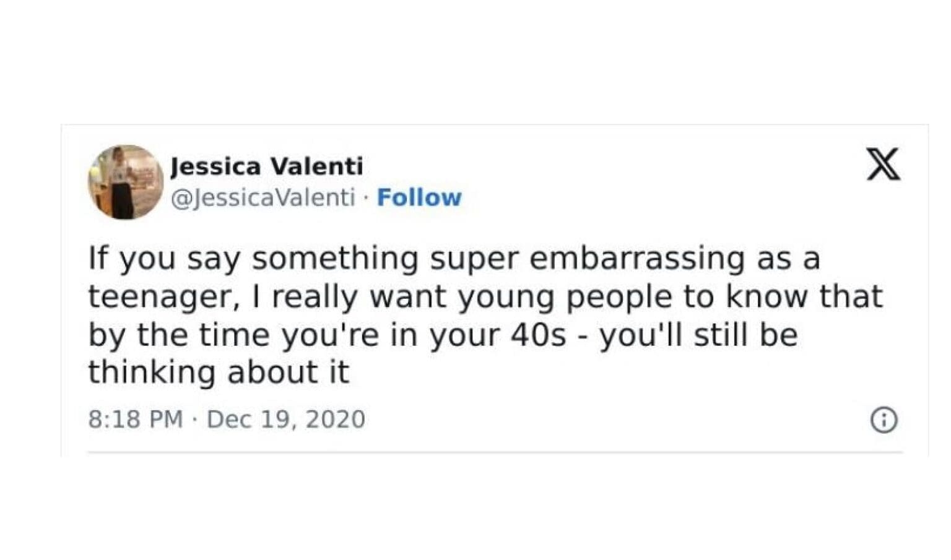Click the tweet body text
Image resolution: width=951 pixels, height=560 pixels.
(433, 312)
